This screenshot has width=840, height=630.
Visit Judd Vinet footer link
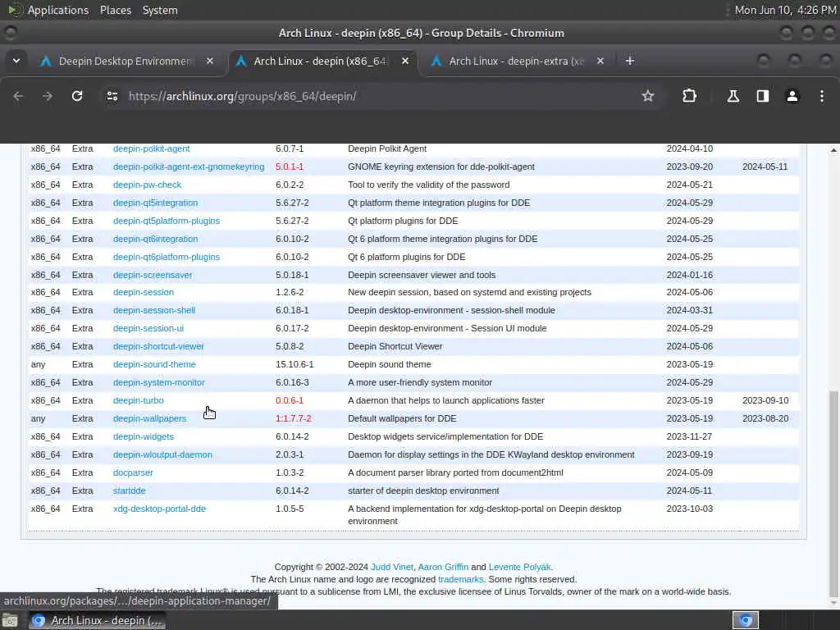(391, 567)
